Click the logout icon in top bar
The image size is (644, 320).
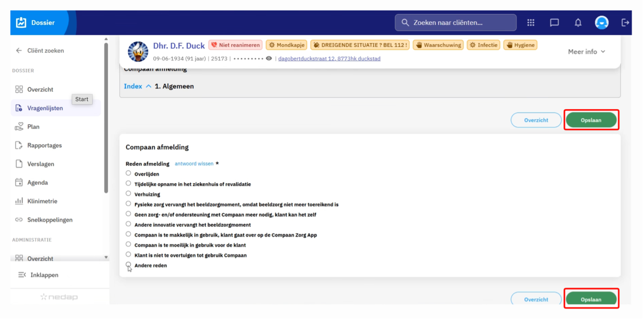tap(625, 23)
